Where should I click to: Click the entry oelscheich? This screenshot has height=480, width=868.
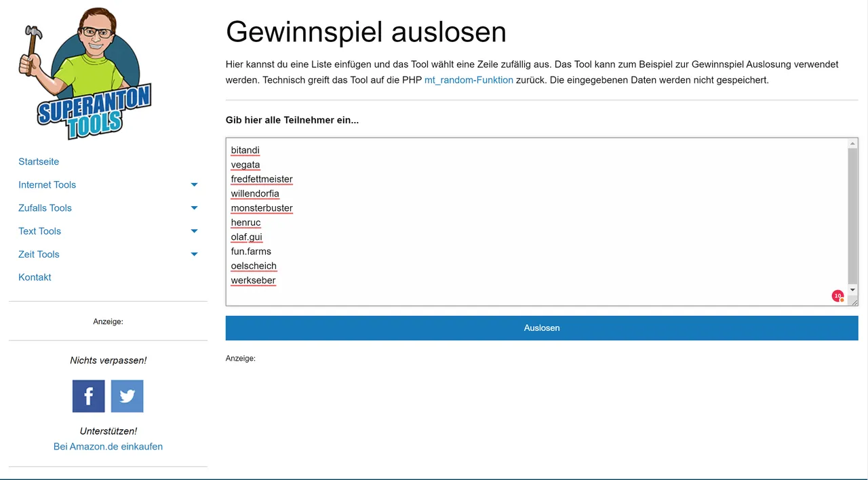point(254,266)
